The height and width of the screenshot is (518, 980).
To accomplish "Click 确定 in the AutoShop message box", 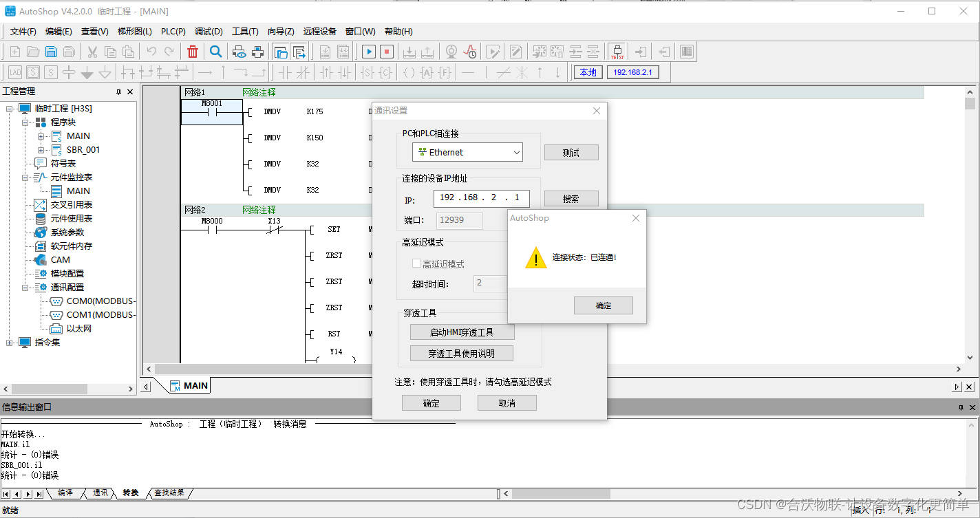I will point(604,305).
